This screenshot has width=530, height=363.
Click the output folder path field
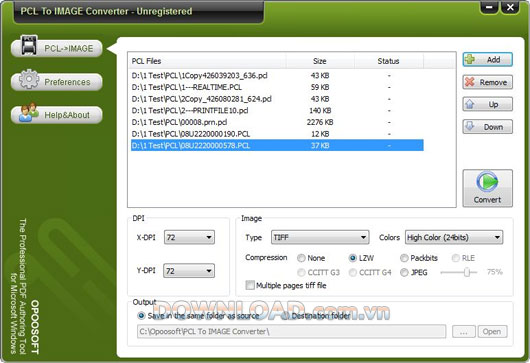coord(291,332)
